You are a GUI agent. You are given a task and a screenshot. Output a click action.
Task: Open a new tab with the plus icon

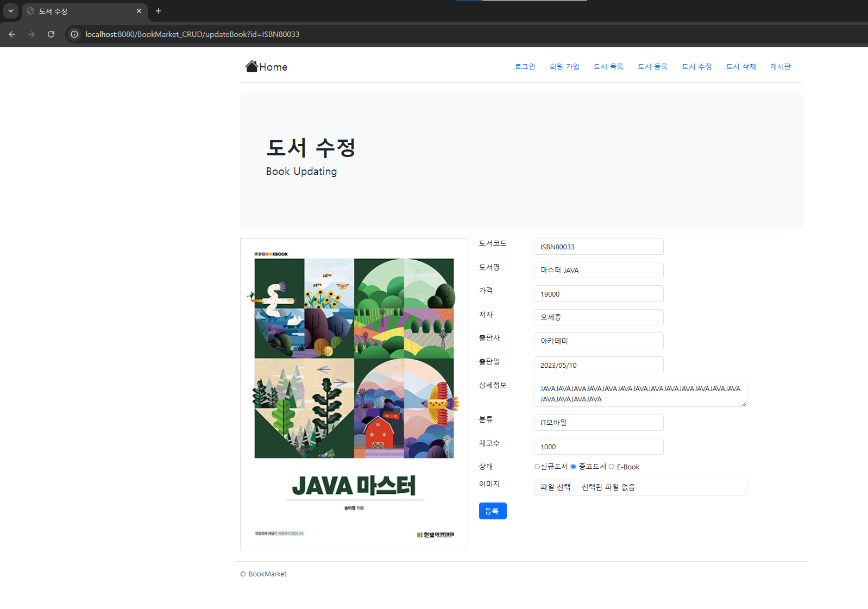pos(159,11)
